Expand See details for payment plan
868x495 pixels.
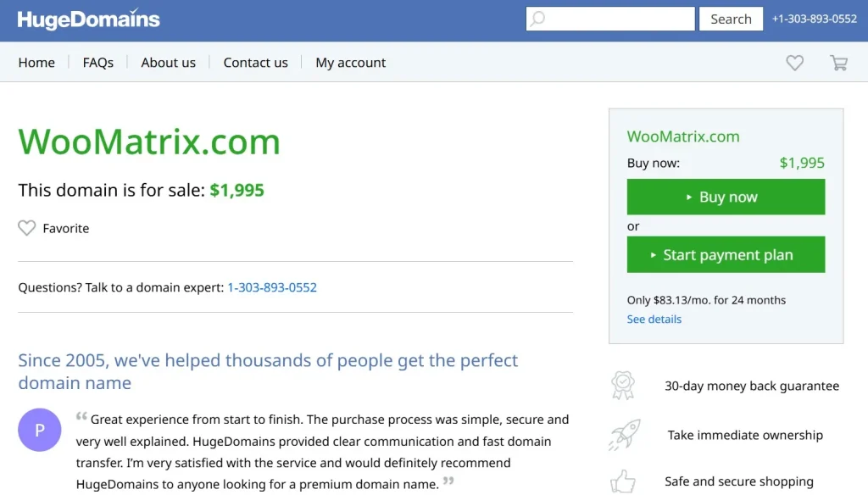tap(654, 320)
